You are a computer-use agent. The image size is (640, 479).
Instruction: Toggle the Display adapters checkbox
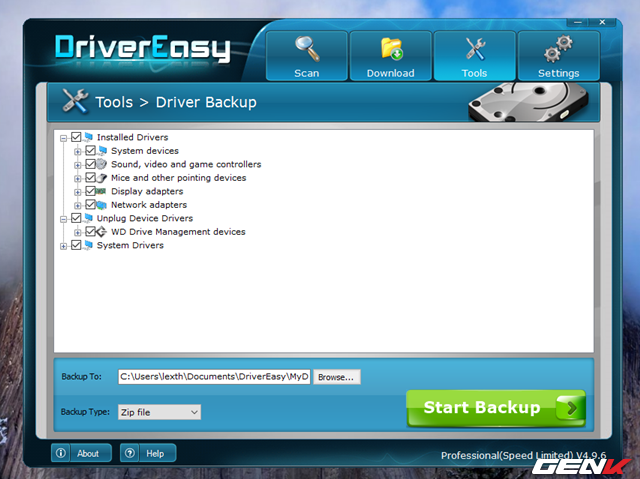point(90,191)
